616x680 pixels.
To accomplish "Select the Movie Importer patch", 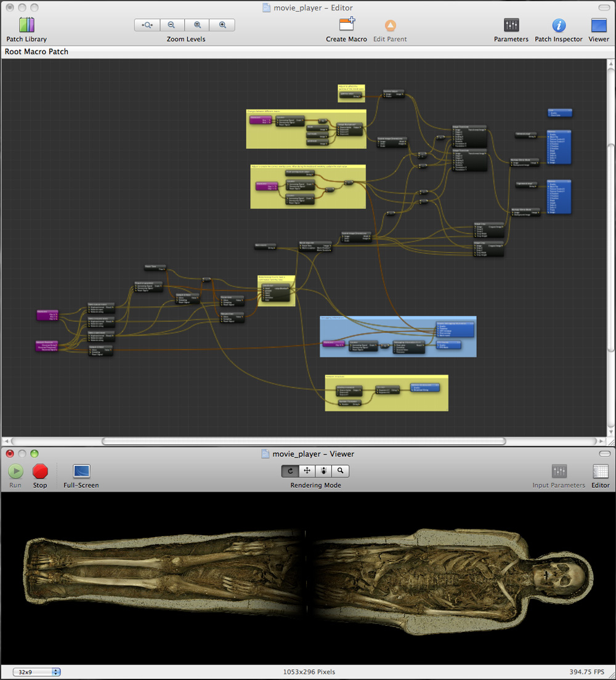I will click(315, 246).
